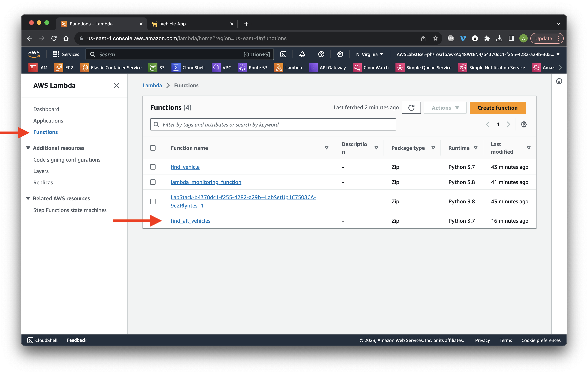Reload the browser page
The height and width of the screenshot is (374, 588).
click(x=54, y=38)
